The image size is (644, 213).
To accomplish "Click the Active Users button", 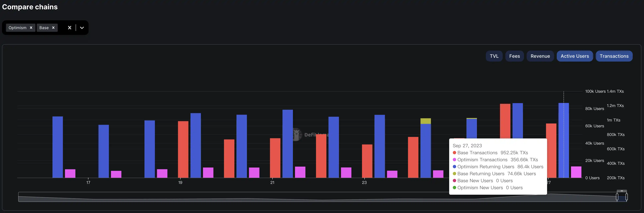I will (575, 56).
